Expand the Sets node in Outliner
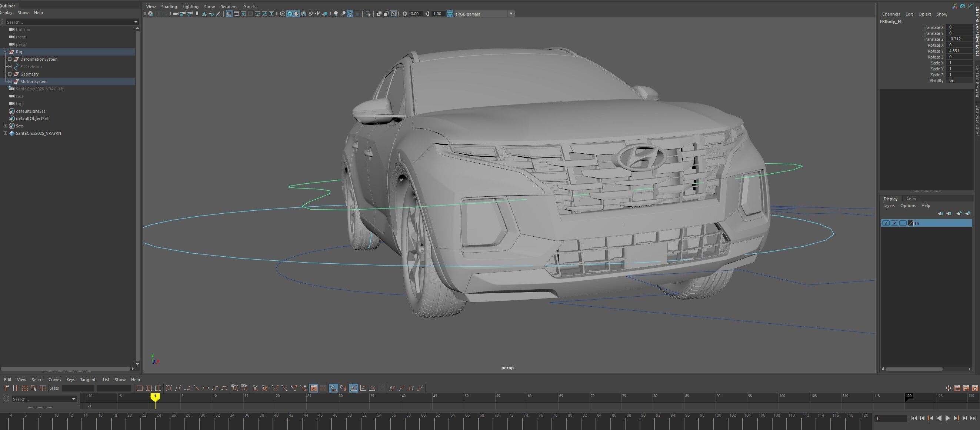The image size is (980, 430). click(5, 126)
